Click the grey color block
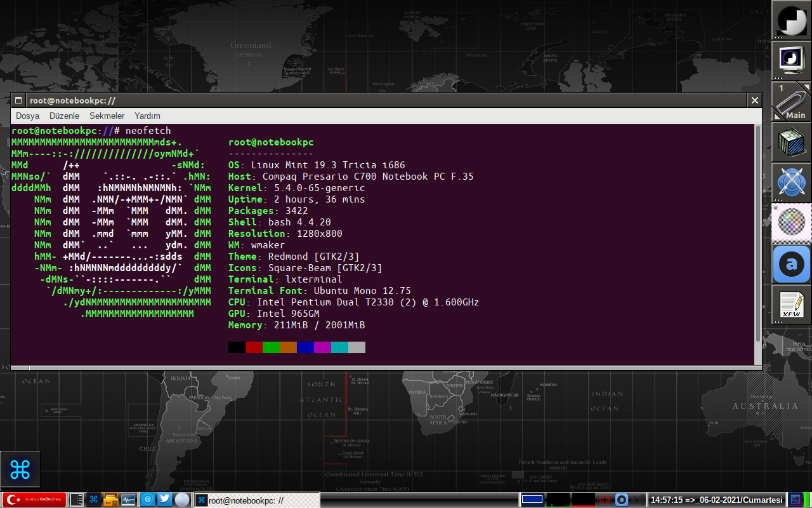Screen dimensions: 812x508 click(x=357, y=347)
